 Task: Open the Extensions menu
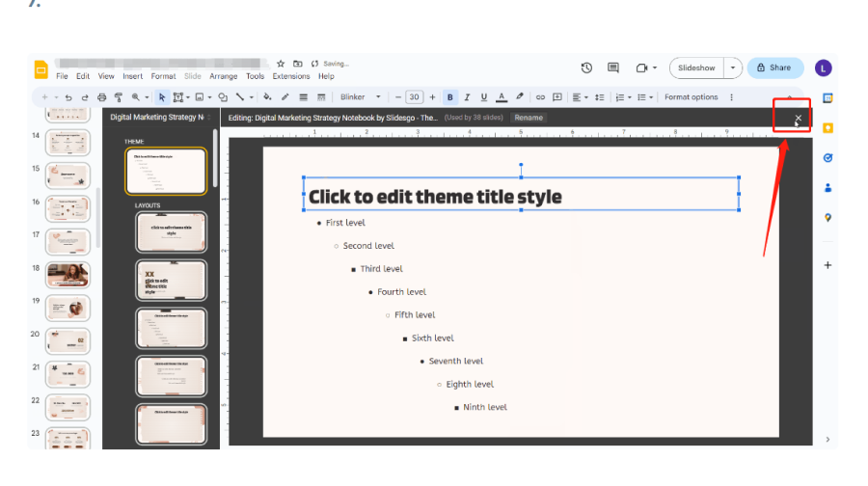tap(290, 76)
